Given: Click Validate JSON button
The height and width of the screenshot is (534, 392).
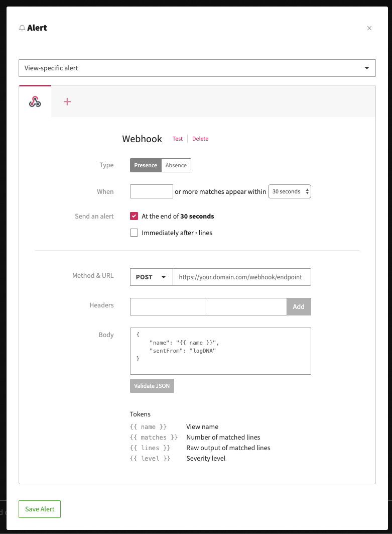Looking at the screenshot, I should 152,386.
